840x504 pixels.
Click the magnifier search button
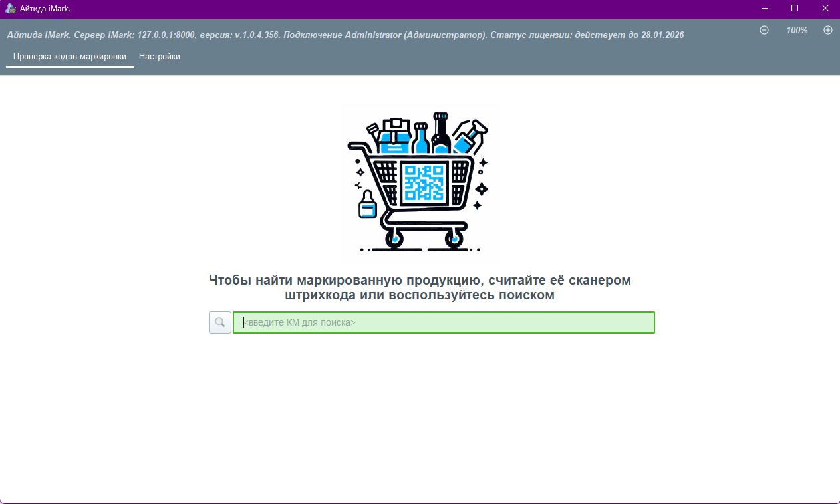click(220, 322)
